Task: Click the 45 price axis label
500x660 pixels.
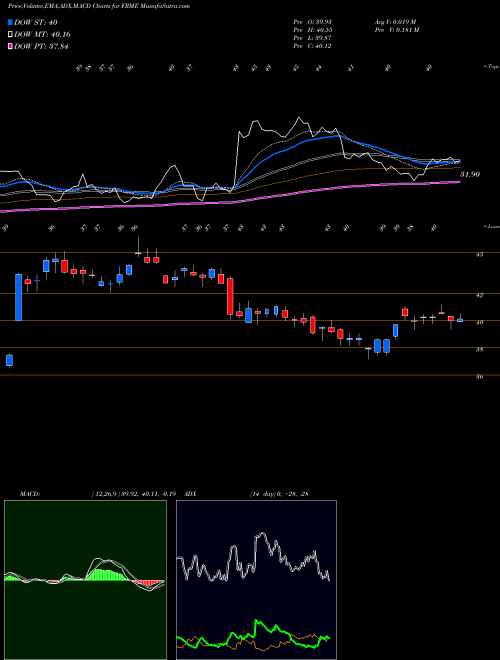Action: point(478,254)
